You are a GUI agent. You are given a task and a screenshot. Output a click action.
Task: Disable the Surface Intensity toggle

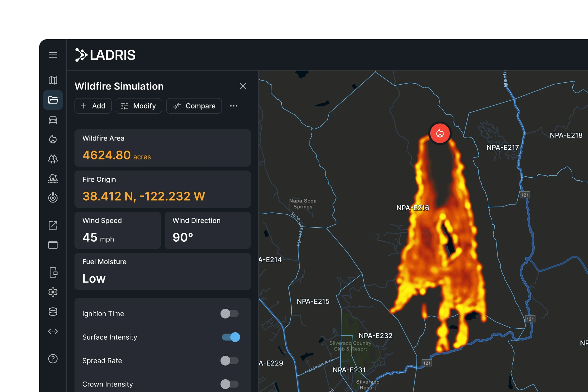point(230,337)
